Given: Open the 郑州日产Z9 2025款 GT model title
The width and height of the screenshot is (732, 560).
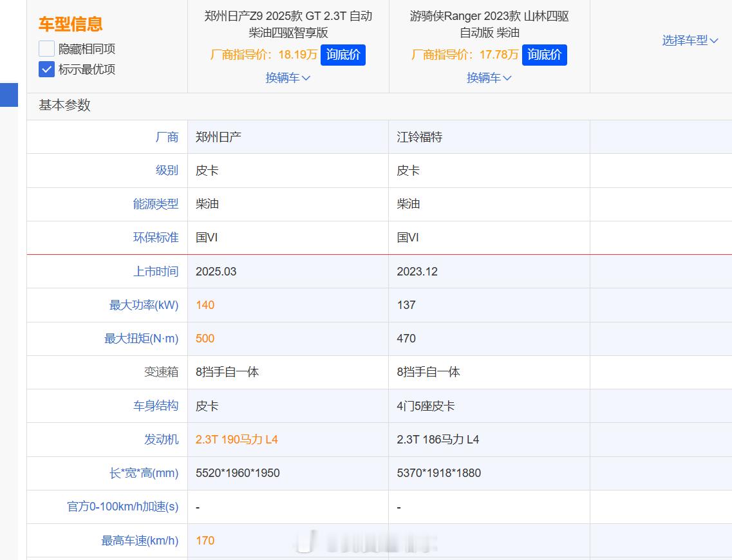Looking at the screenshot, I should tap(288, 24).
